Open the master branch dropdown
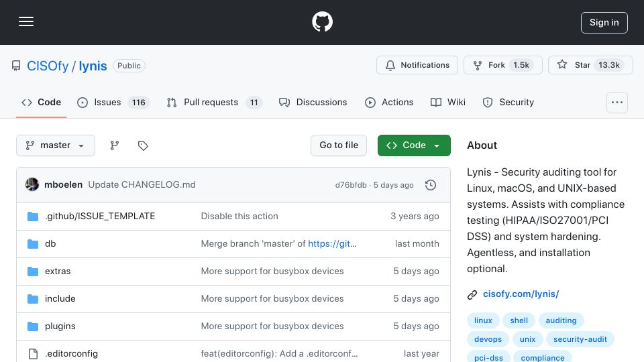Image resolution: width=644 pixels, height=362 pixels. point(56,145)
